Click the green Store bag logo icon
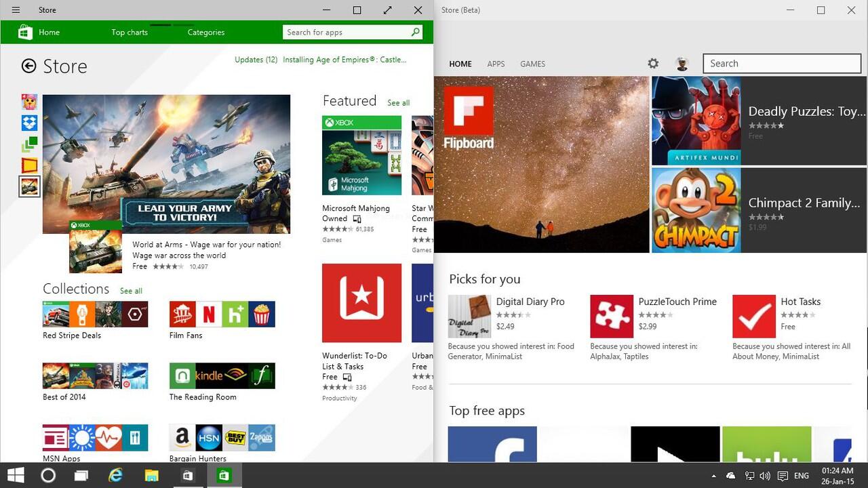Screen dimensions: 868x488 click(25, 32)
